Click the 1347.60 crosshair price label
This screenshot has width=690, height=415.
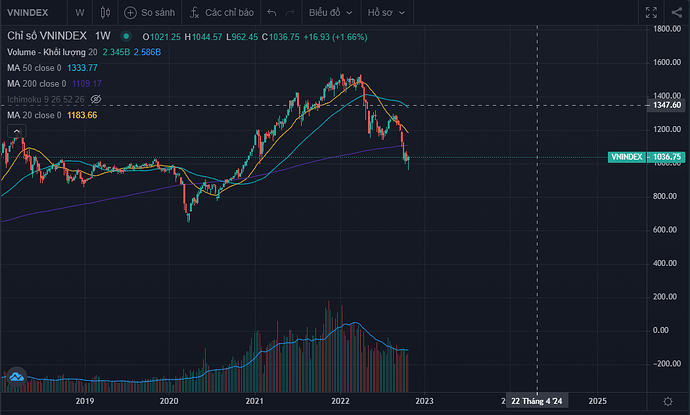(666, 105)
